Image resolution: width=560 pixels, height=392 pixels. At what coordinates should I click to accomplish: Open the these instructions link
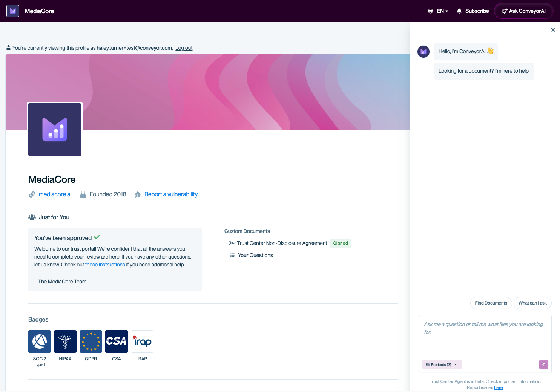coord(105,265)
